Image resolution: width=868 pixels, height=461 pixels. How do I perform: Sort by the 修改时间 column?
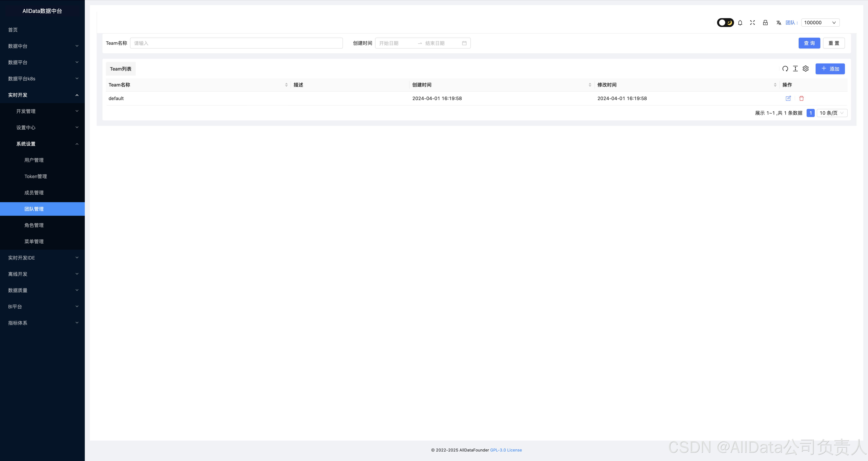pyautogui.click(x=775, y=85)
